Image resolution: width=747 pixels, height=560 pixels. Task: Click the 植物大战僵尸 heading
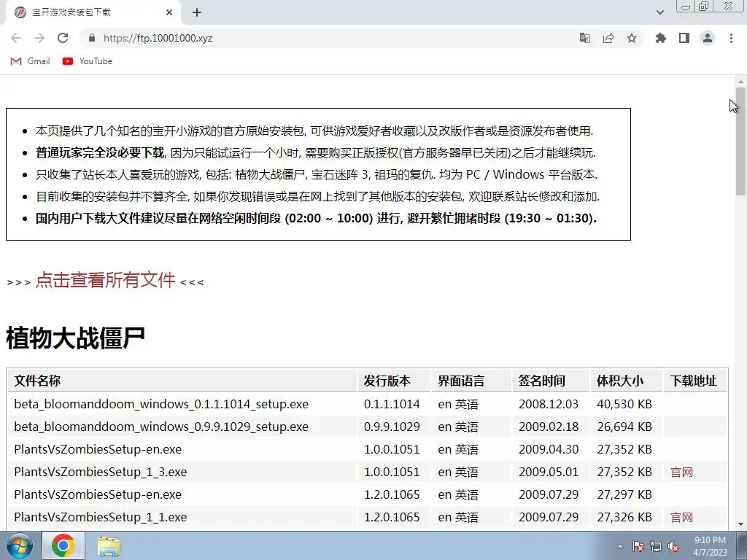click(x=75, y=338)
